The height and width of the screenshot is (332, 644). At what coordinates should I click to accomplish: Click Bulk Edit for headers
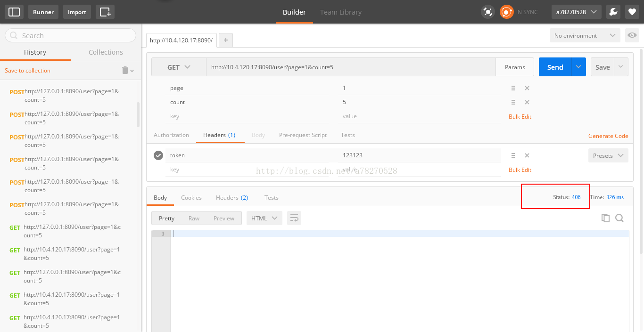click(520, 170)
